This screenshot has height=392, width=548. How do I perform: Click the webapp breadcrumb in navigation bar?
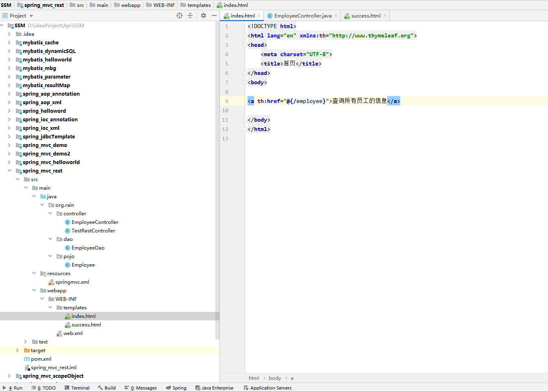(x=127, y=5)
